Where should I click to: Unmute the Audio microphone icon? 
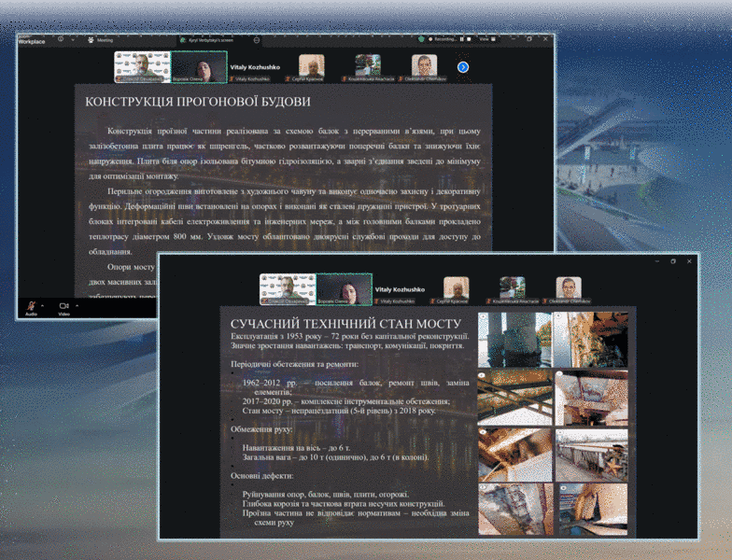[x=30, y=306]
